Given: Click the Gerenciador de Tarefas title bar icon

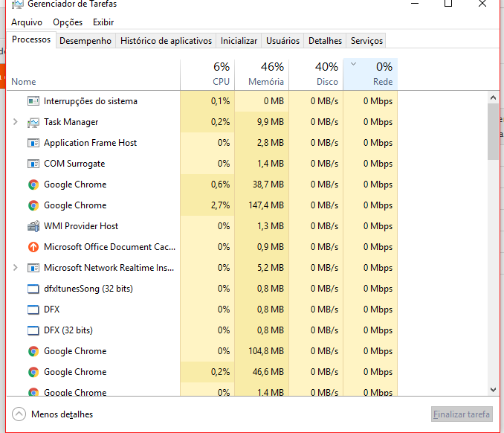Looking at the screenshot, I should [x=18, y=4].
